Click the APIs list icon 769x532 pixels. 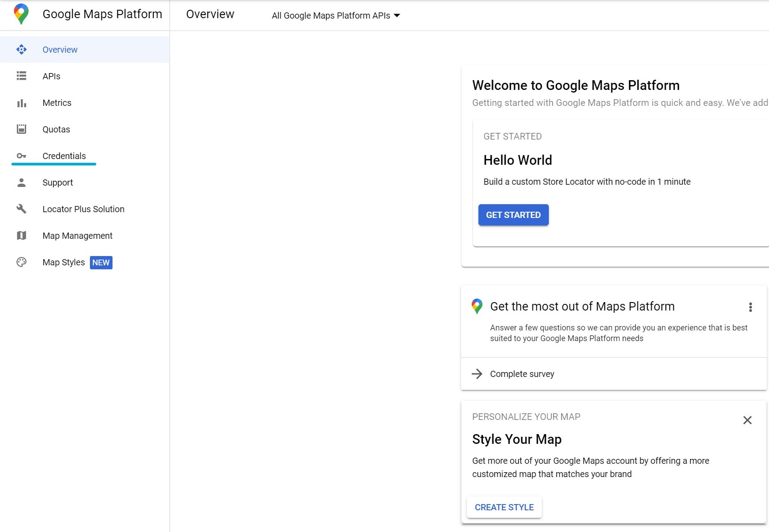point(21,76)
